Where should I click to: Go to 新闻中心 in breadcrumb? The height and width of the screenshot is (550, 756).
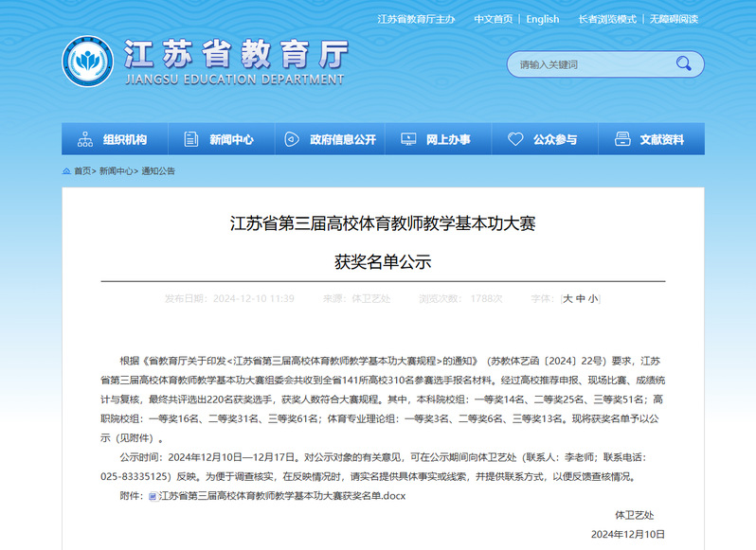[x=116, y=171]
